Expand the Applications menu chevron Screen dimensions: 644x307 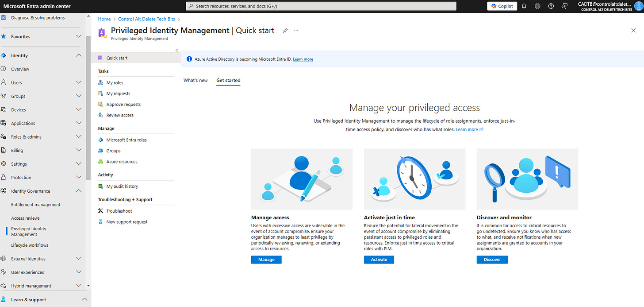(x=79, y=123)
